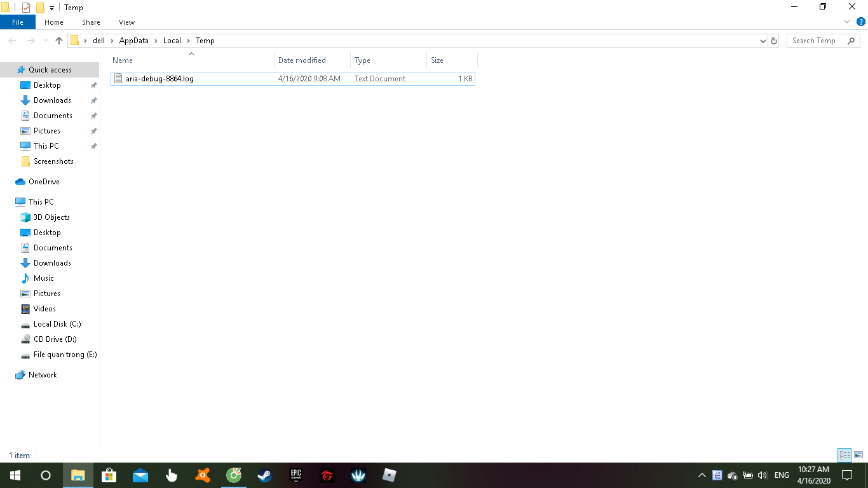Open address bar history dropdown
Image resolution: width=868 pixels, height=488 pixels.
(x=763, y=41)
